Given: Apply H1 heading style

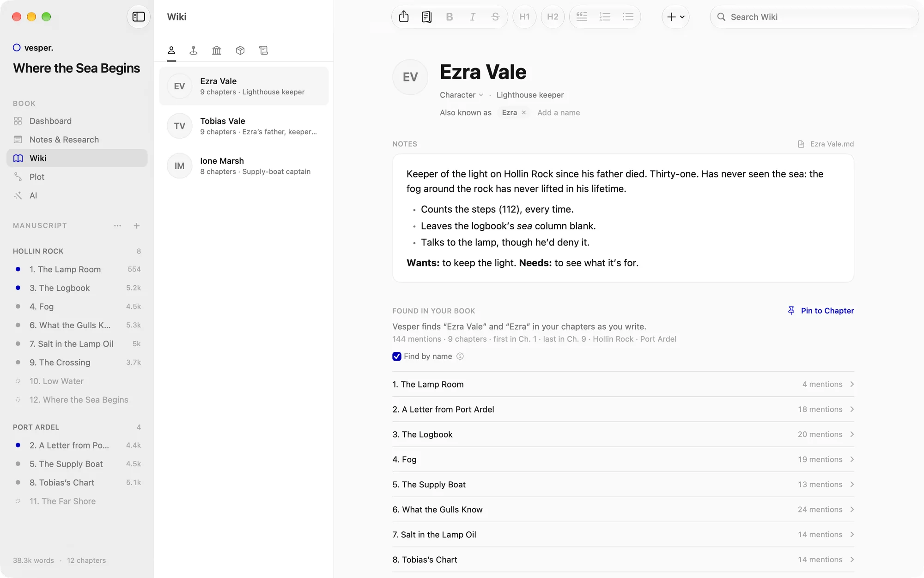Looking at the screenshot, I should (x=524, y=17).
